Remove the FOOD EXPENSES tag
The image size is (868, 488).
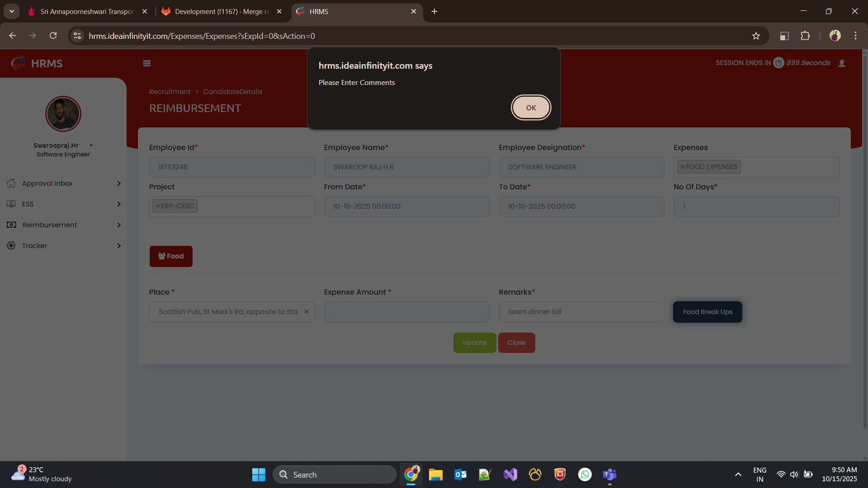pos(683,167)
